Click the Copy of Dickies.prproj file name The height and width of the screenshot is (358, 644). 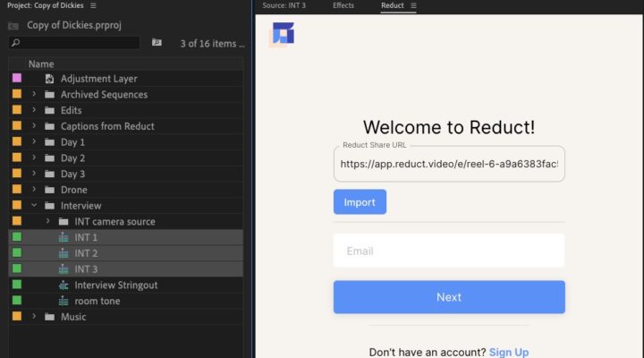point(74,25)
